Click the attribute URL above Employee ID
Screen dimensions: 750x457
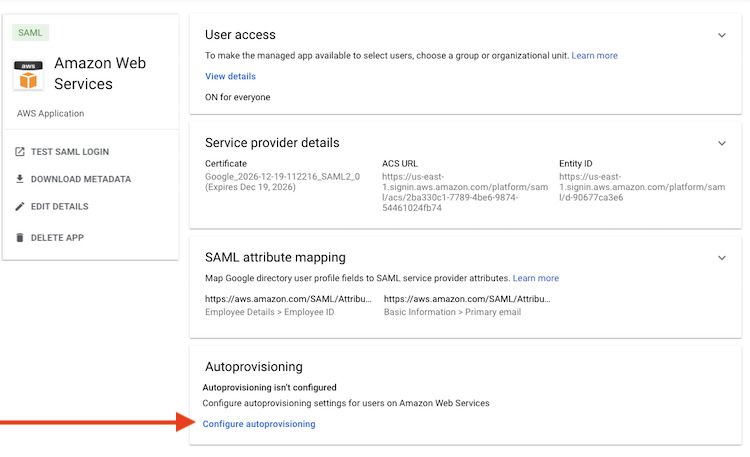tap(288, 299)
